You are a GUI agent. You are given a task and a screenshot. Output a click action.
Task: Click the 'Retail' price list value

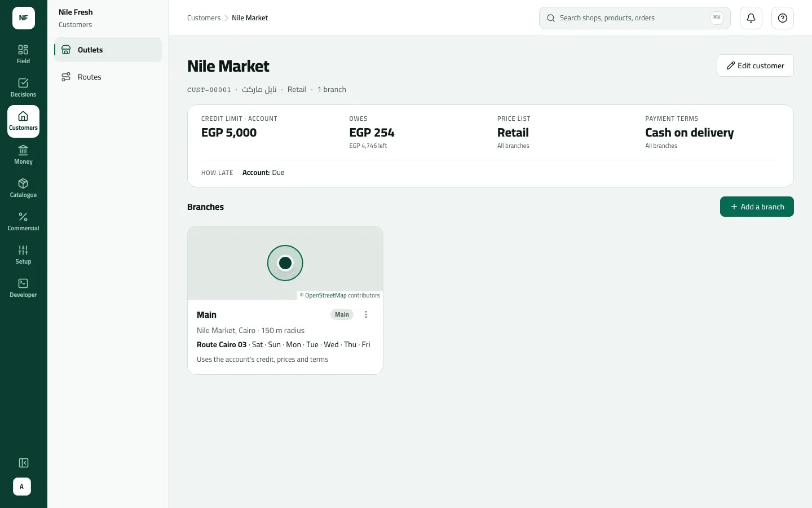point(513,133)
